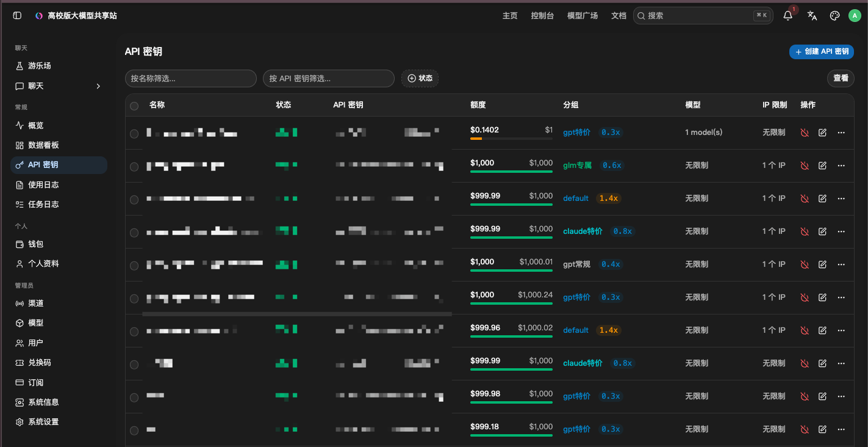Click the red disable icon in gpt常规 row
The image size is (868, 447).
805,264
